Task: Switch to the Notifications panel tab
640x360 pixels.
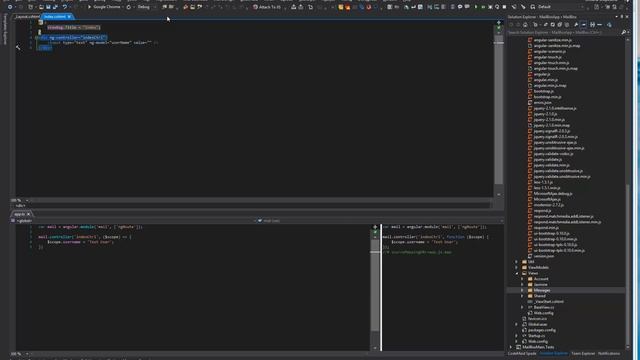Action: coord(609,353)
